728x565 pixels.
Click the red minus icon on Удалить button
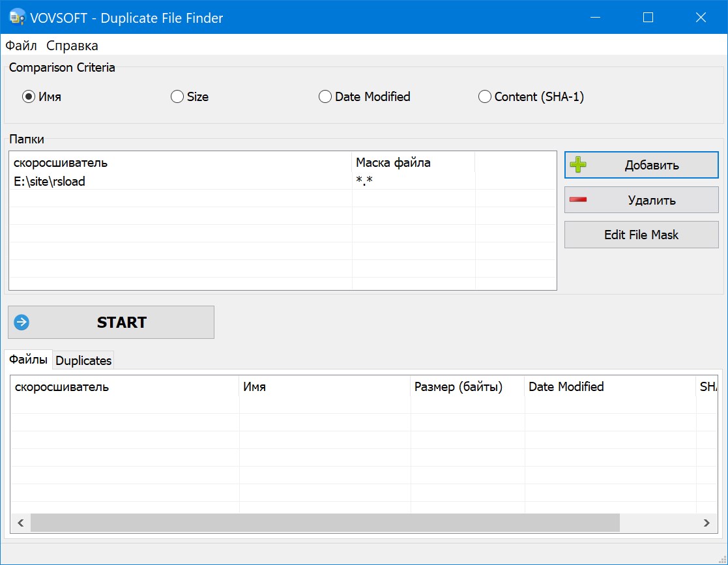(581, 199)
